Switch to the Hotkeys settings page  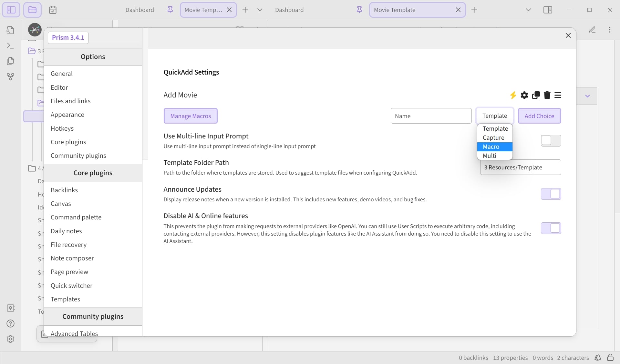click(x=62, y=128)
